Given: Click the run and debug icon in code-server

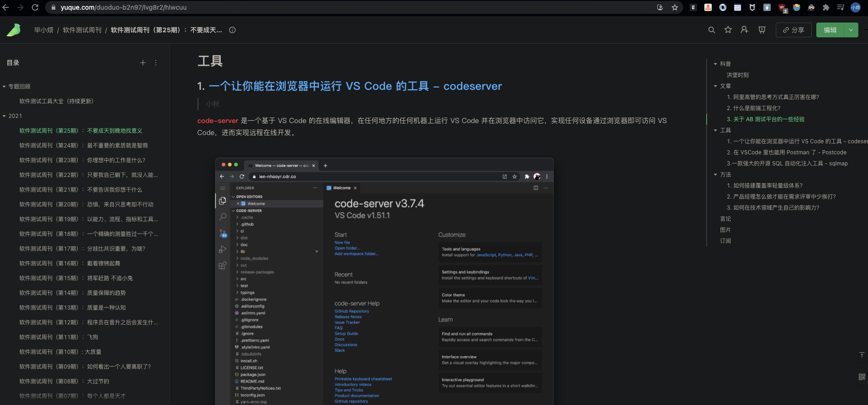Looking at the screenshot, I should [223, 249].
